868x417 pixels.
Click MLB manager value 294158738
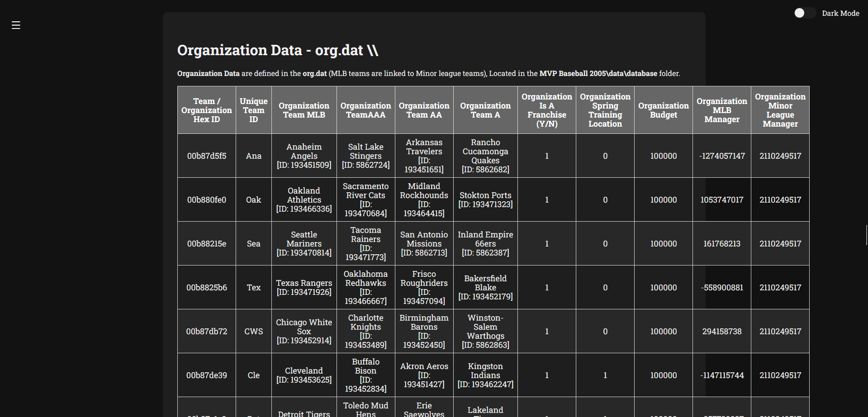point(722,332)
